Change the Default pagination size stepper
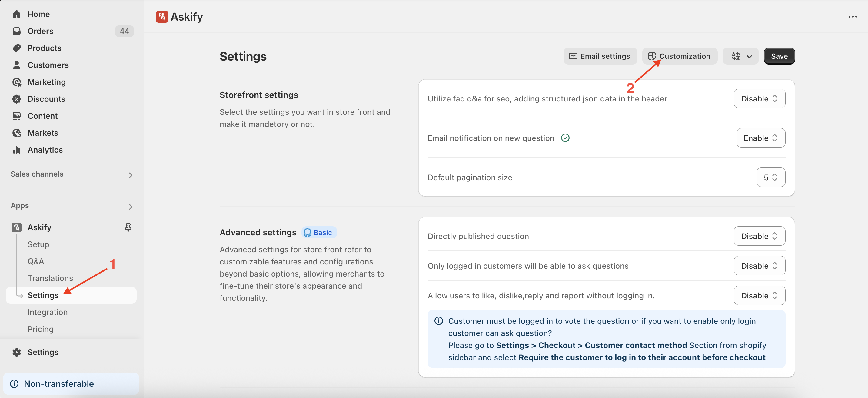868x398 pixels. tap(770, 177)
